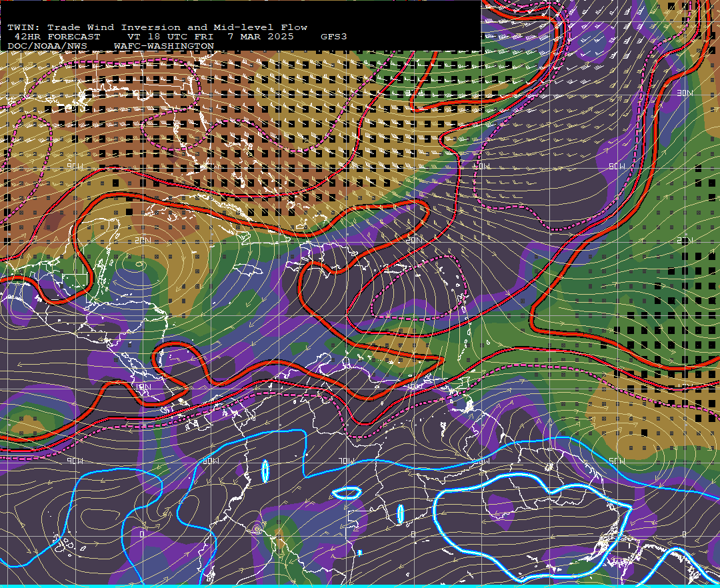This screenshot has height=588, width=720.
Task: Click the '80W' longitude label
Action: [x=210, y=461]
